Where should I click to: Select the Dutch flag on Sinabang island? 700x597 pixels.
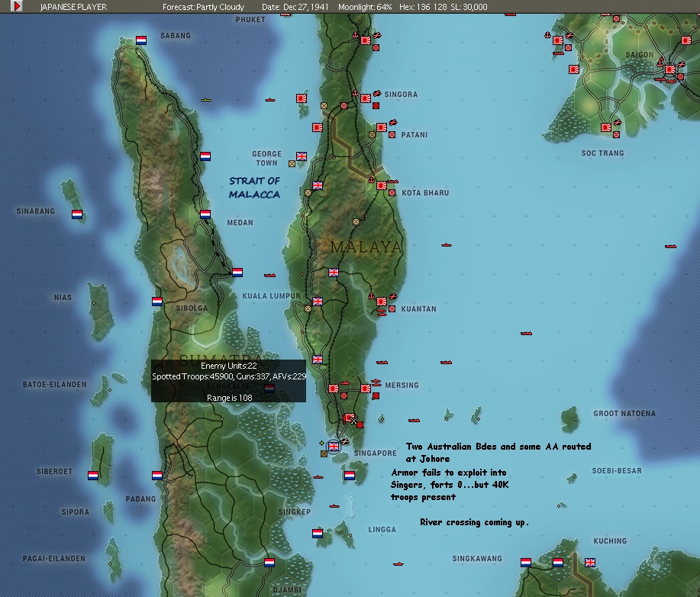click(77, 215)
